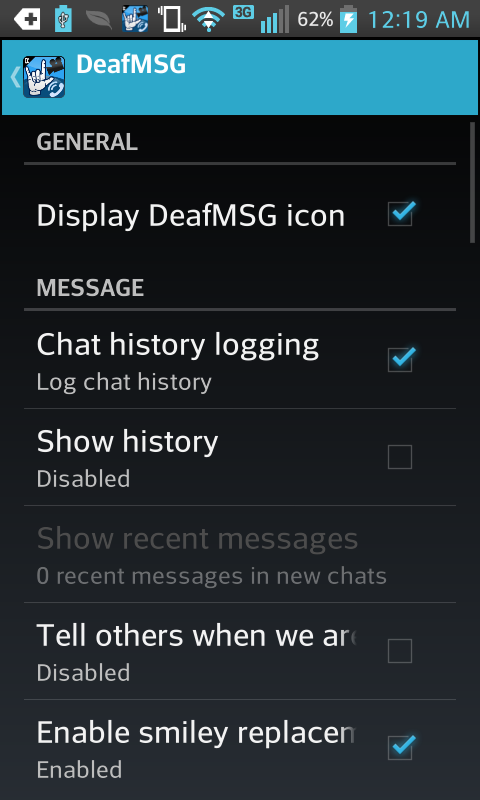Enable the Show history checkbox
The height and width of the screenshot is (800, 480).
400,457
